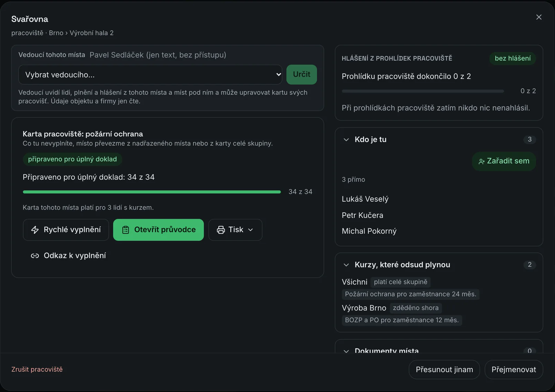Click the bez hlášení badge

point(513,58)
